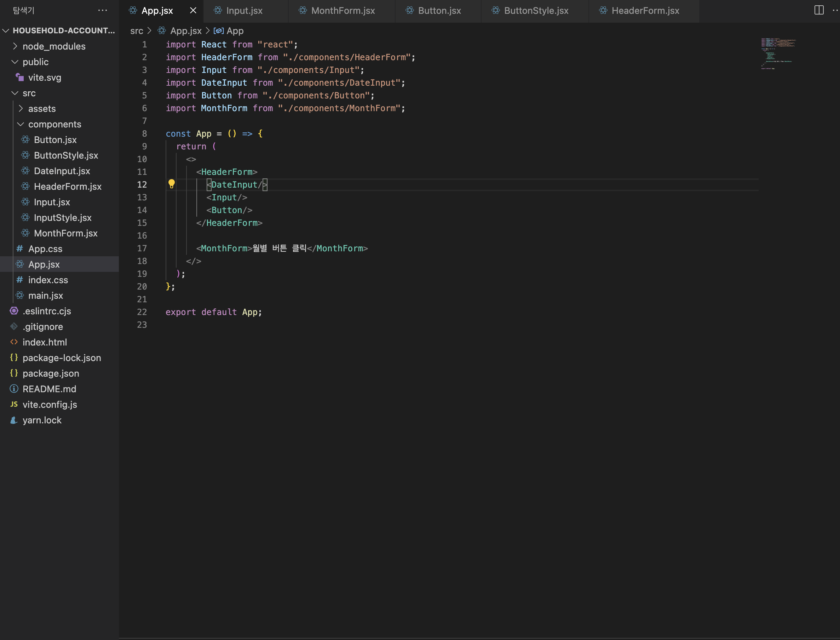The image size is (840, 640).
Task: Click the .eslintrc.cjs ESLint file icon
Action: 14,311
